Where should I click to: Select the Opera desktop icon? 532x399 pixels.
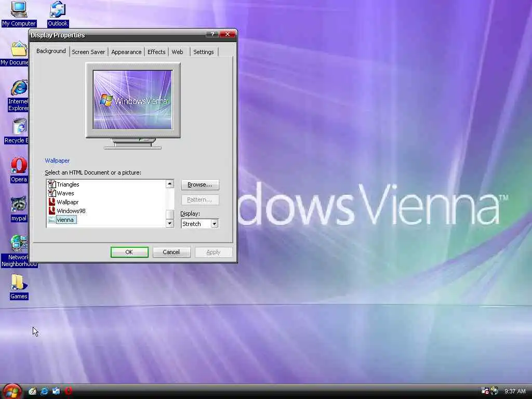coord(19,166)
